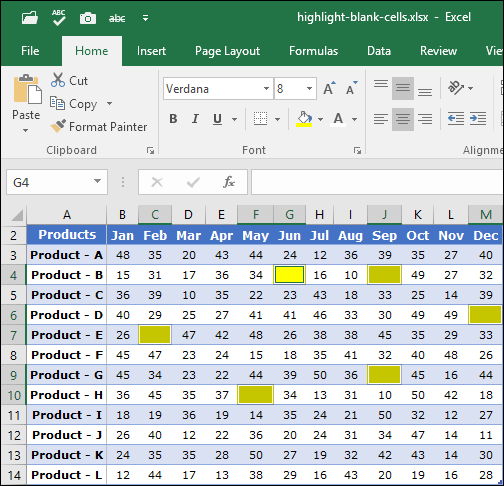Select the Product - E row label
Image resolution: width=504 pixels, height=486 pixels.
(x=67, y=335)
